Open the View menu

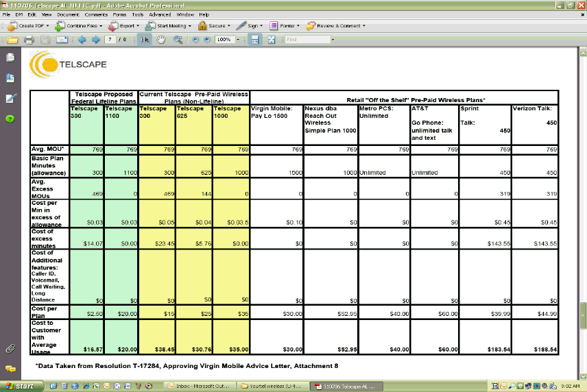pyautogui.click(x=47, y=14)
